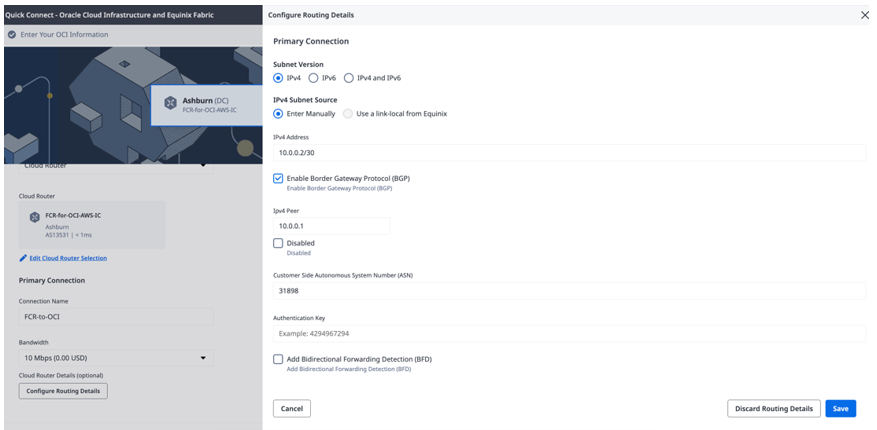Click Discard Routing Details button
The height and width of the screenshot is (430, 877).
[774, 409]
